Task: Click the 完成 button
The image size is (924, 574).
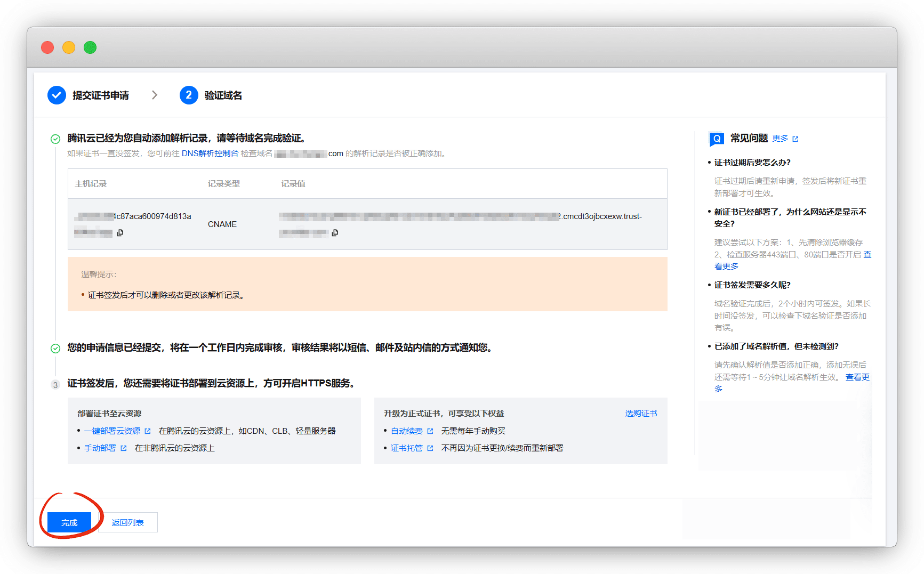Action: coord(69,522)
